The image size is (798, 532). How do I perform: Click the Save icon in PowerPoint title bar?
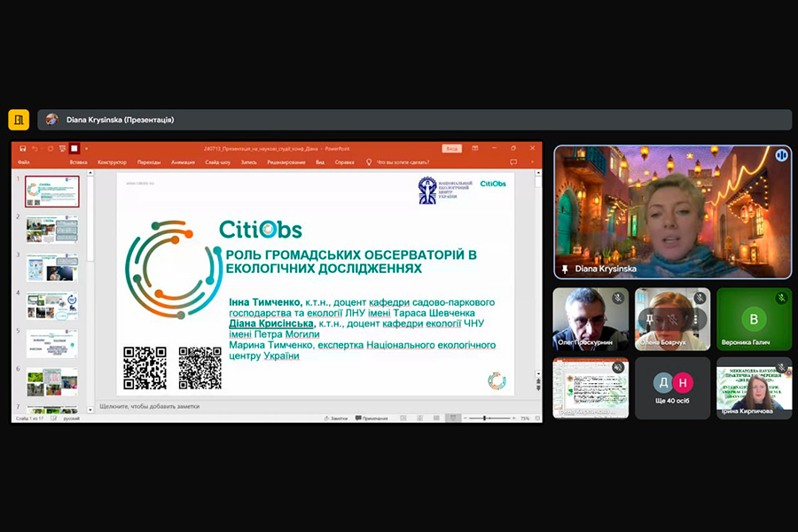point(22,149)
